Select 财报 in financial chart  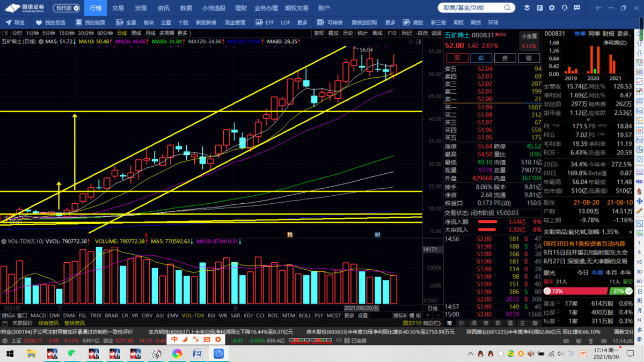pyautogui.click(x=609, y=34)
